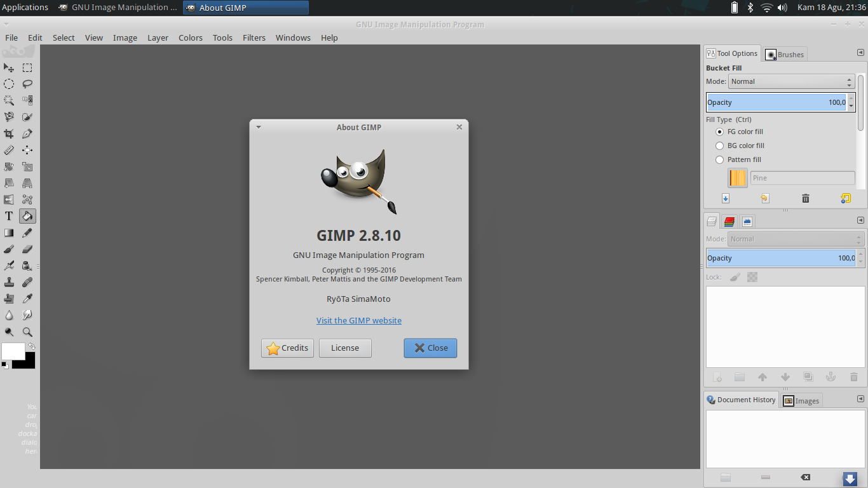Select the Perspective Clone tool

pos(9,299)
